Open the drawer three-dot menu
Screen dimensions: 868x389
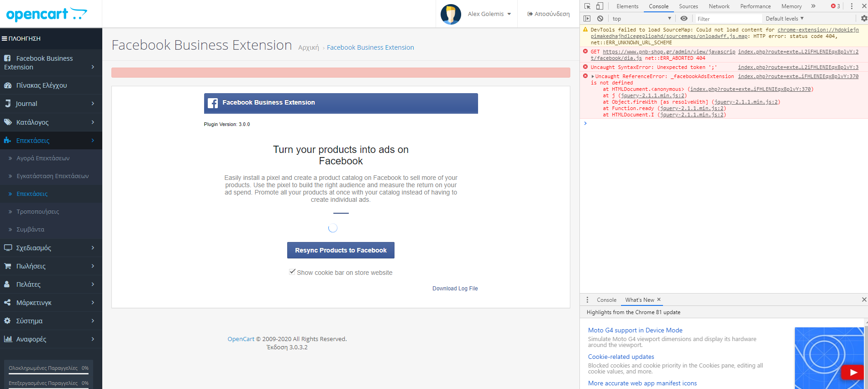click(x=587, y=300)
